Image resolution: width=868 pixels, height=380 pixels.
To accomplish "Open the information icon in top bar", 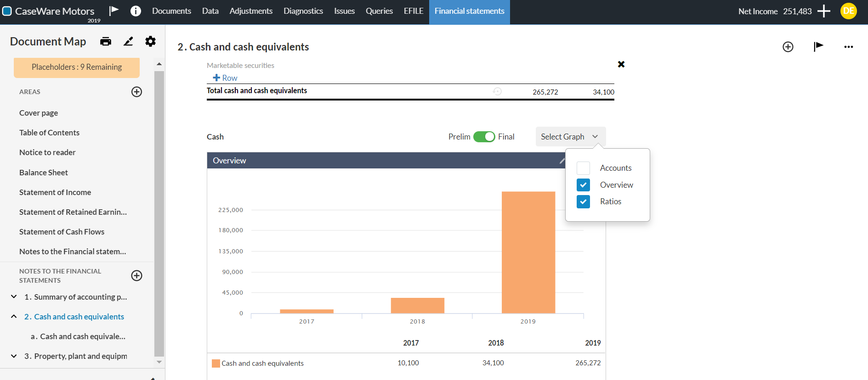I will 136,11.
